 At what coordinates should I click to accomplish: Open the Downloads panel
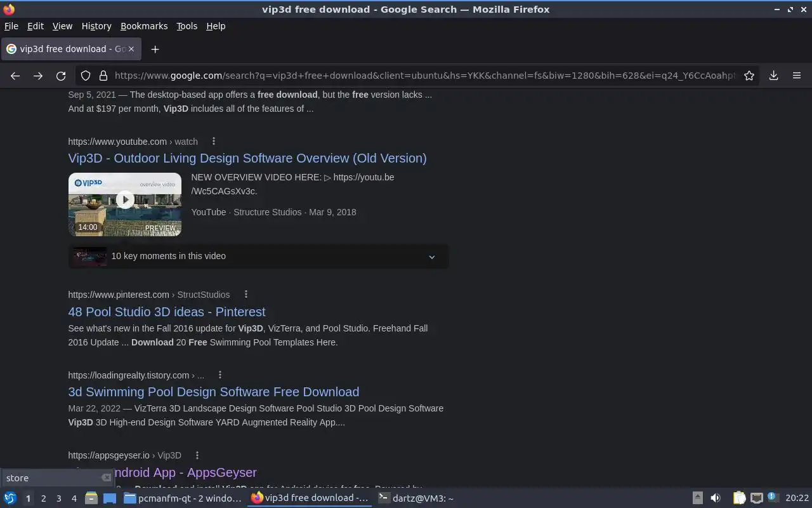coord(774,76)
